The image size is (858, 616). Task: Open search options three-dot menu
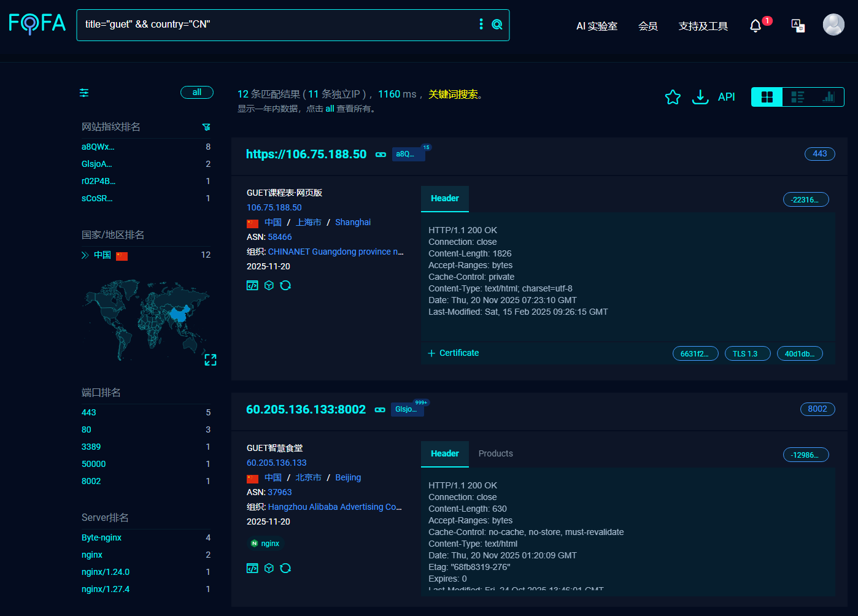click(481, 24)
